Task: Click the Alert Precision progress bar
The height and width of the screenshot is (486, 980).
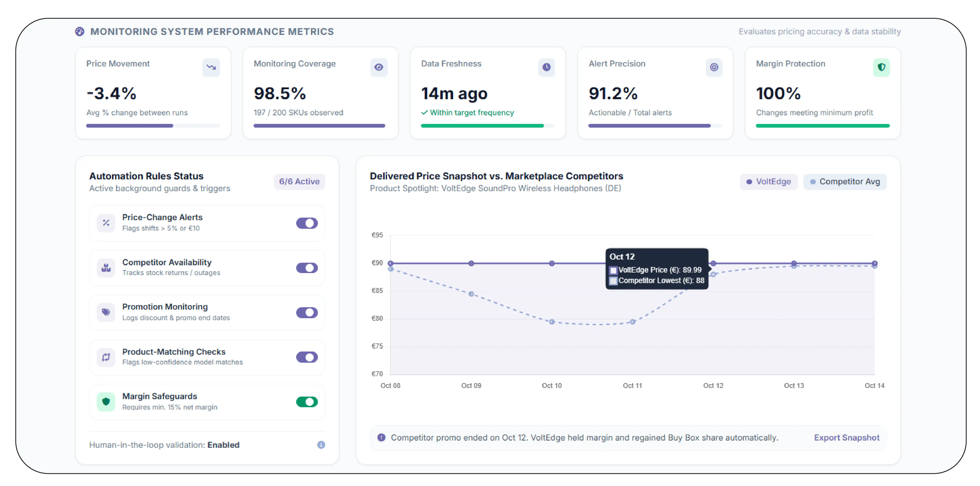Action: point(655,126)
